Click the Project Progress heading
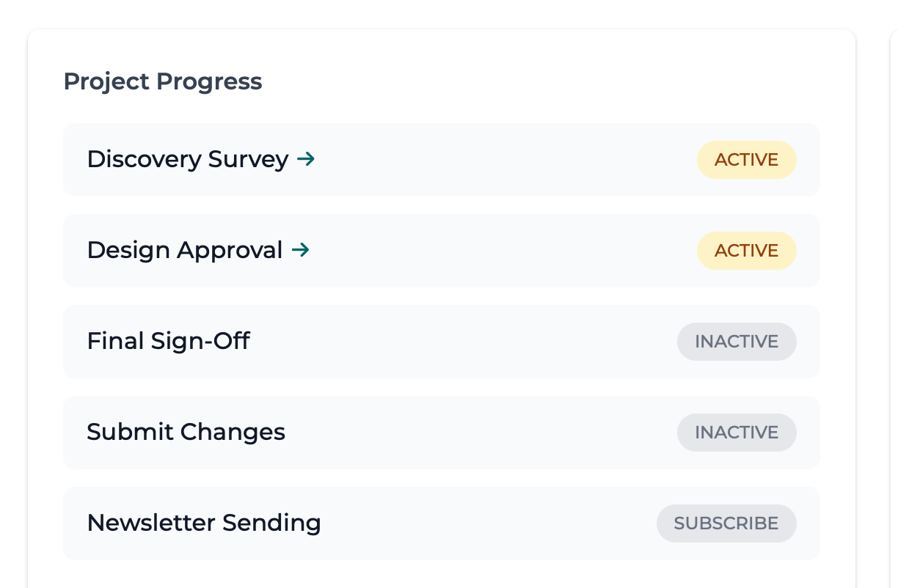Image resolution: width=898 pixels, height=588 pixels. click(162, 81)
